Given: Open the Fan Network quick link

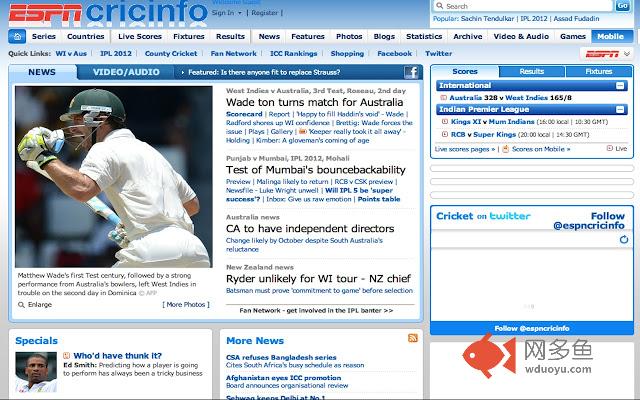Looking at the screenshot, I should coord(233,53).
